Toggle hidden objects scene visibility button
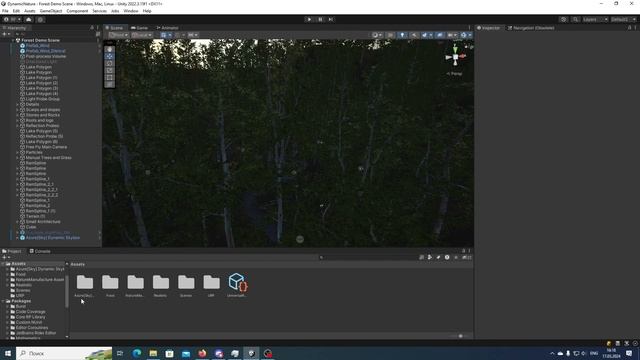This screenshot has width=640, height=360. (x=440, y=35)
